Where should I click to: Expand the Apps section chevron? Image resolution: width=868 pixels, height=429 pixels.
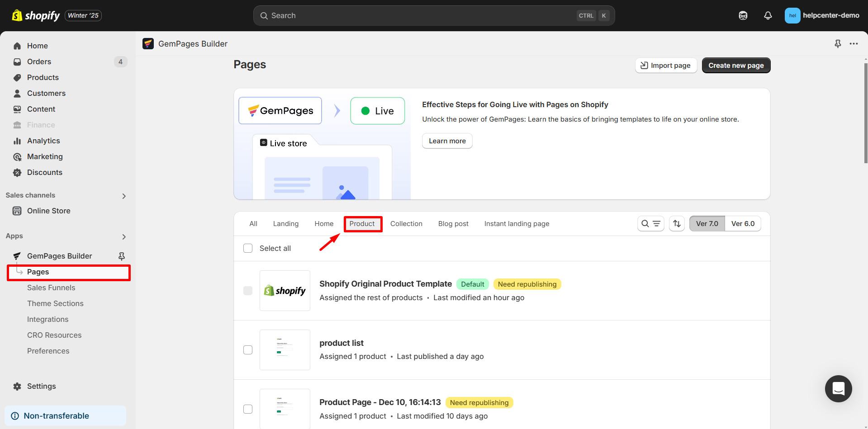[124, 236]
